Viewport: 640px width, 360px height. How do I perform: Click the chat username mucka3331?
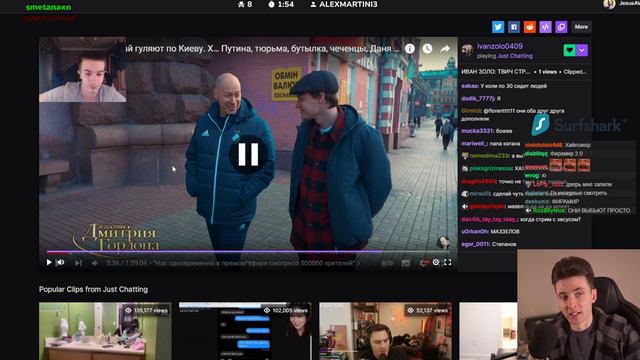pos(477,131)
